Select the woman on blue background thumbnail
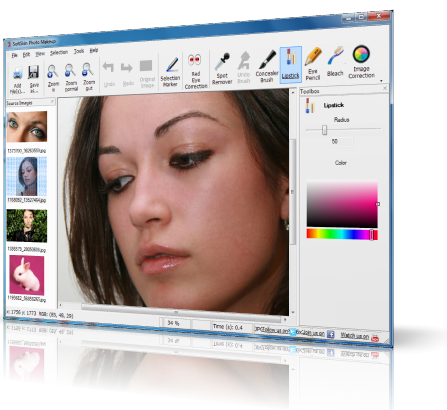Screen dimensions: 447x410 click(x=27, y=176)
